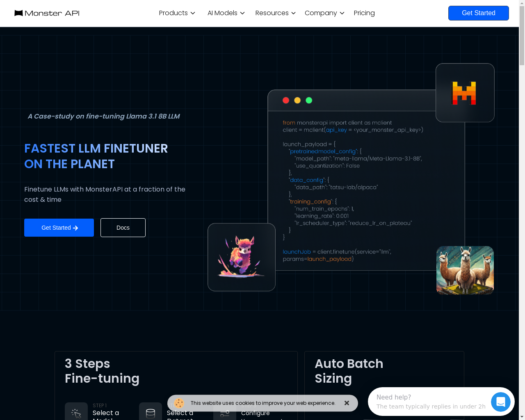Viewport: 525px width, 420px height.
Task: Click the green dot in code window
Action: 309,100
